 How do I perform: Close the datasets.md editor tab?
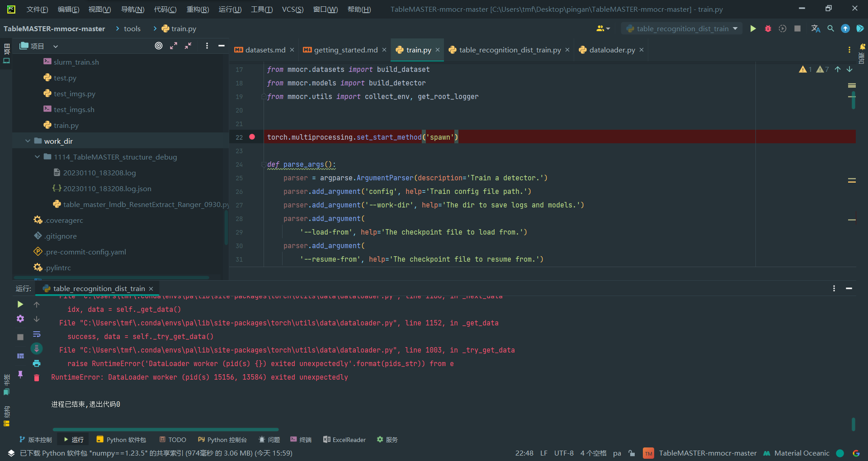coord(292,50)
